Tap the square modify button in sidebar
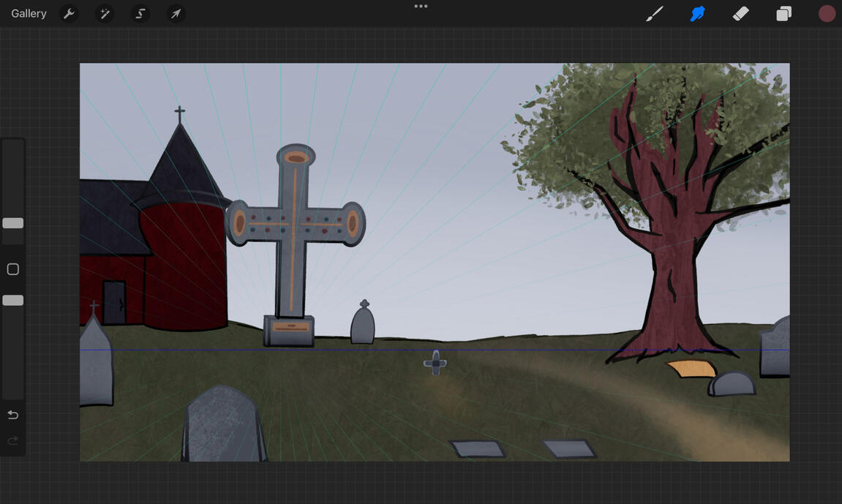842x504 pixels. point(13,269)
